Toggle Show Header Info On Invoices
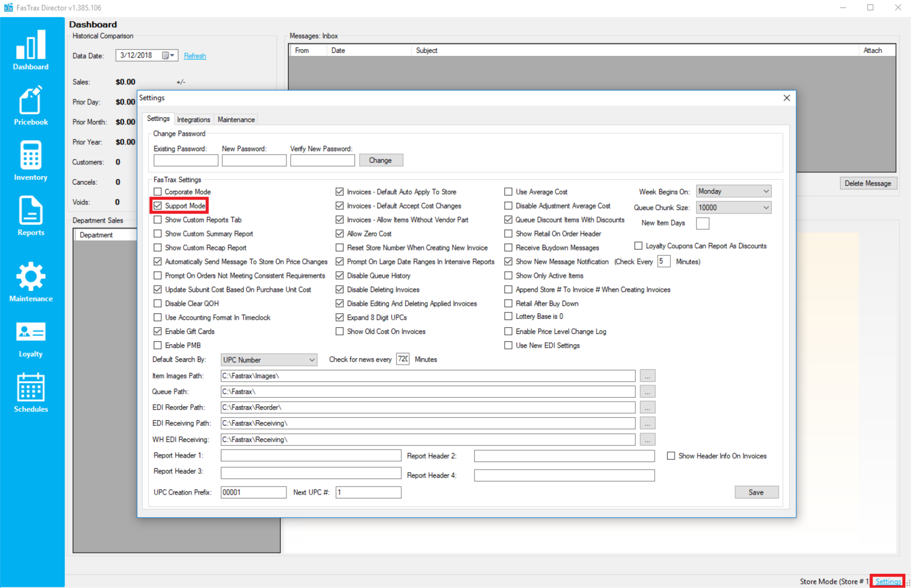 (x=671, y=456)
